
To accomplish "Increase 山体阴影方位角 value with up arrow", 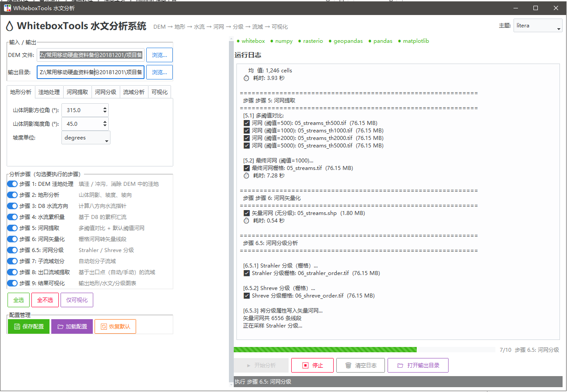I will pyautogui.click(x=105, y=108).
